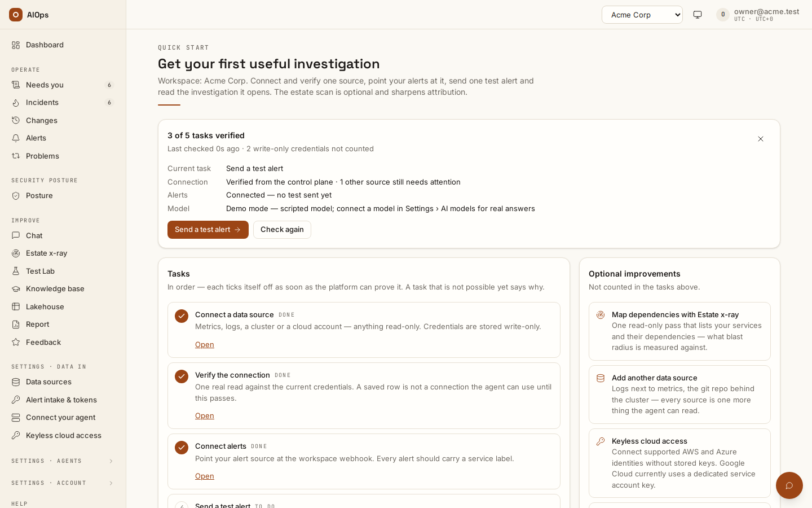This screenshot has width=812, height=508.
Task: Click the Test Lab flask icon
Action: click(16, 271)
